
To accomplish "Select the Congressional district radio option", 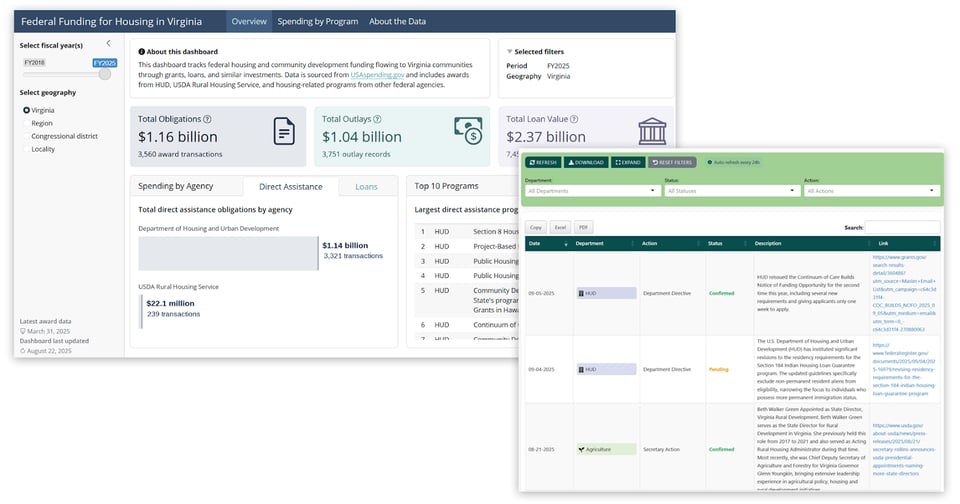I will click(x=26, y=136).
